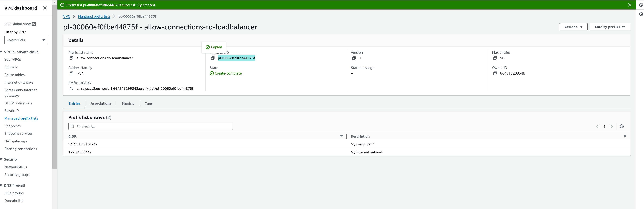Open table preferences gear icon
This screenshot has height=209, width=644.
click(621, 126)
